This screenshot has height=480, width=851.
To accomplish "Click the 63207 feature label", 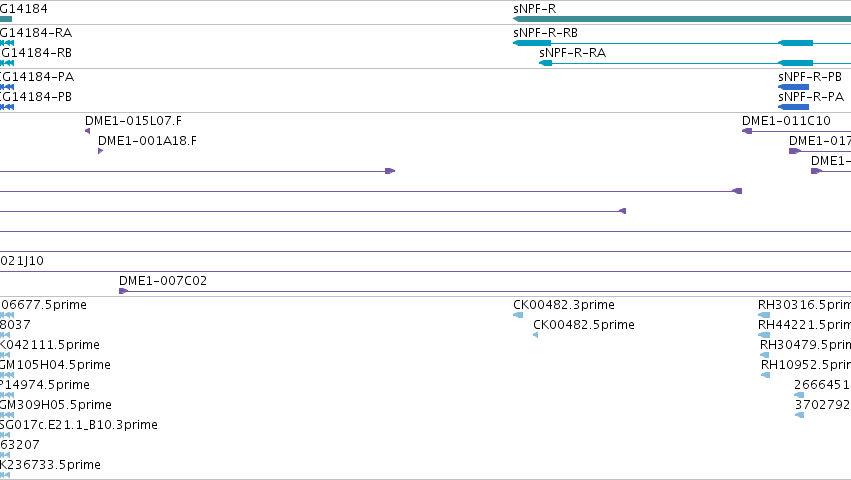I will point(20,445).
